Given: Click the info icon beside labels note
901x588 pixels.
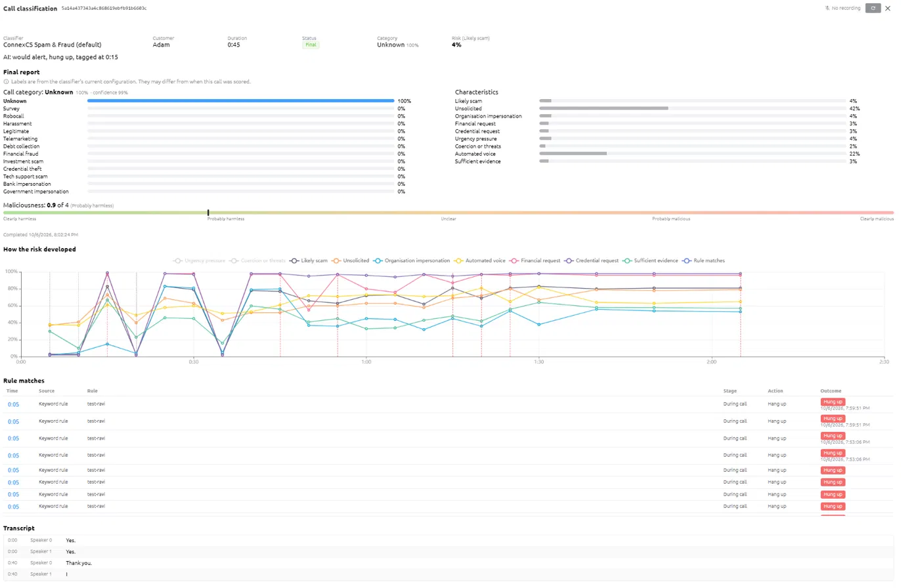Looking at the screenshot, I should tap(6, 81).
